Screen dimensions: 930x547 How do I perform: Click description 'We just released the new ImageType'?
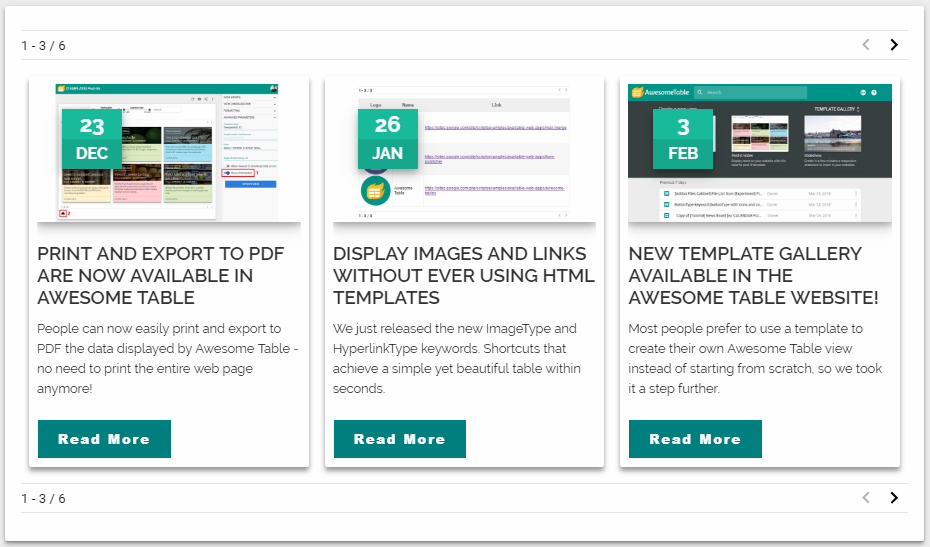pyautogui.click(x=457, y=358)
